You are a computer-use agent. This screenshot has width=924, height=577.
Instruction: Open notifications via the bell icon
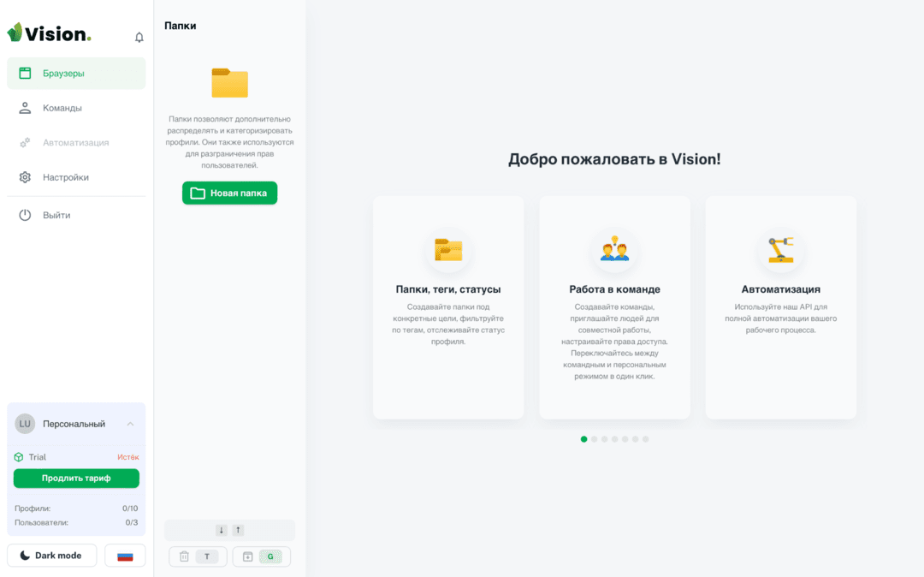tap(139, 37)
